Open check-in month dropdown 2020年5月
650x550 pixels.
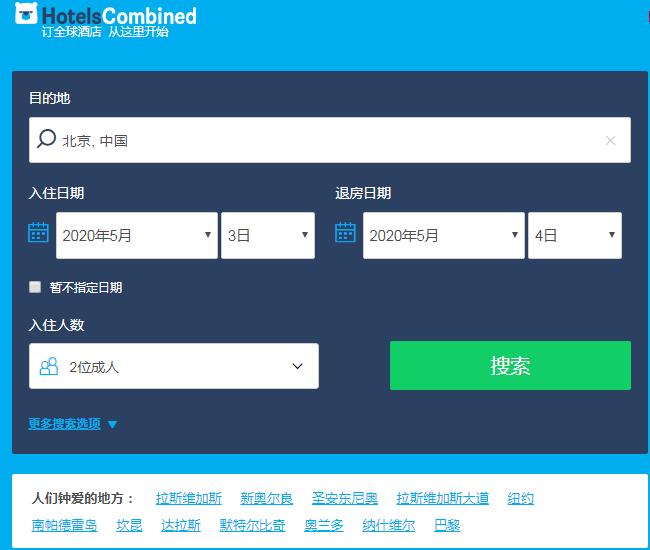pos(137,236)
